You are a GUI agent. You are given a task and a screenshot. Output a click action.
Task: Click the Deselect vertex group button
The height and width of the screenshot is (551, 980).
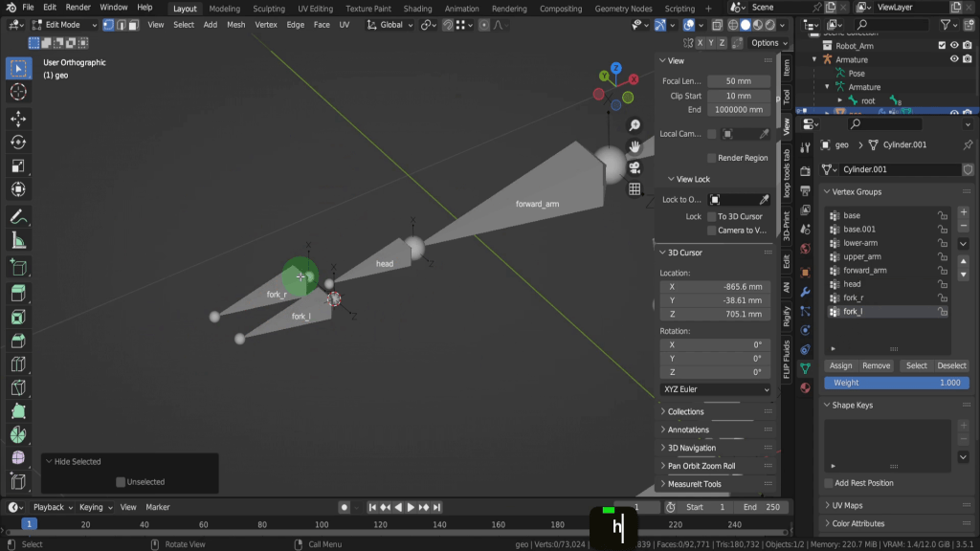(950, 365)
